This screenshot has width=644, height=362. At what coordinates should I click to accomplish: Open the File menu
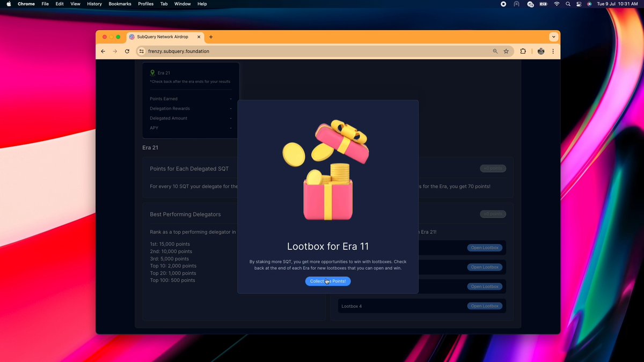pos(45,4)
